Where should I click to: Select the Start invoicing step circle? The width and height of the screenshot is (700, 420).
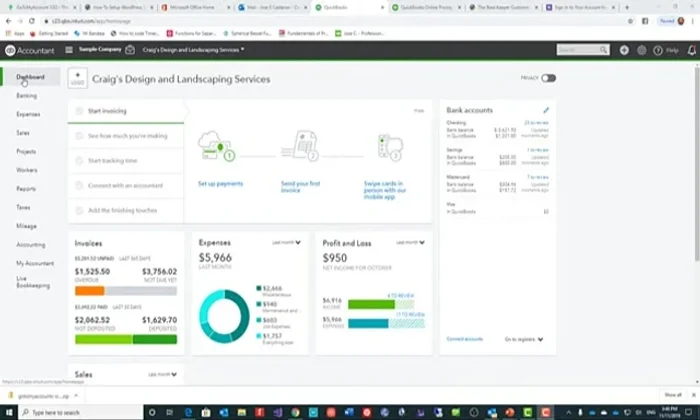coord(78,111)
